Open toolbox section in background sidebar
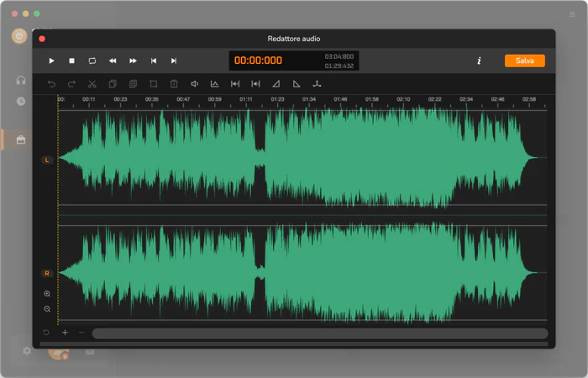This screenshot has height=378, width=588. 21,140
